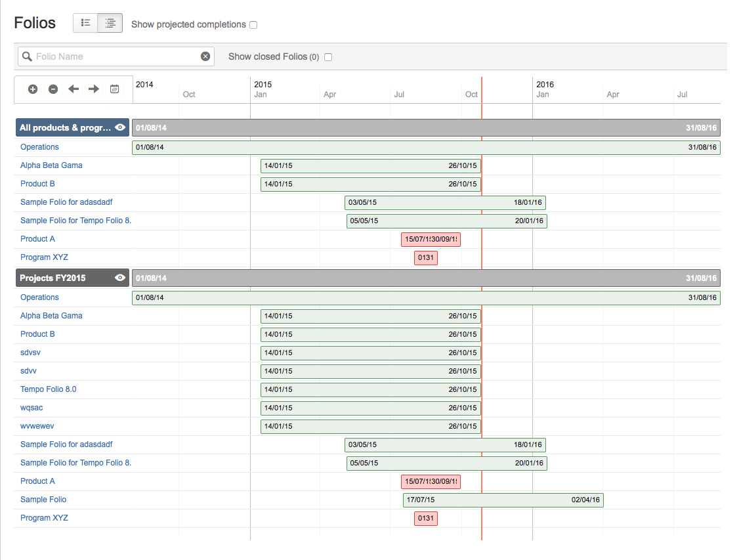Image resolution: width=739 pixels, height=560 pixels.
Task: Check the Show closed Folios box
Action: click(x=328, y=57)
